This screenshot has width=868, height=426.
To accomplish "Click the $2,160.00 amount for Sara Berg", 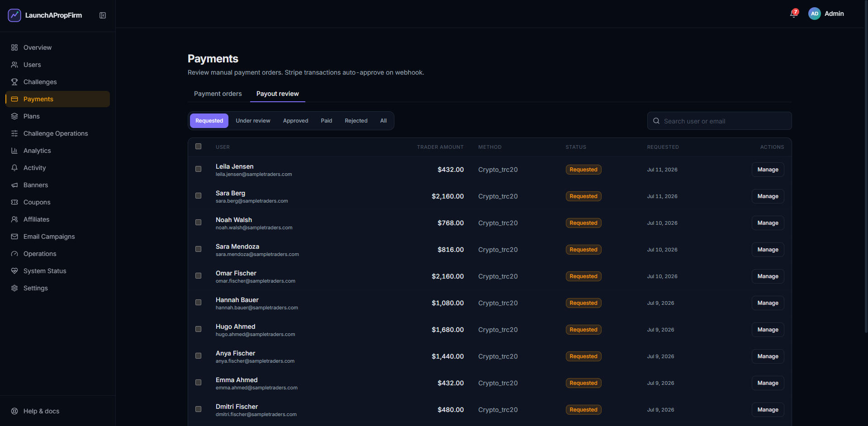I will 447,196.
